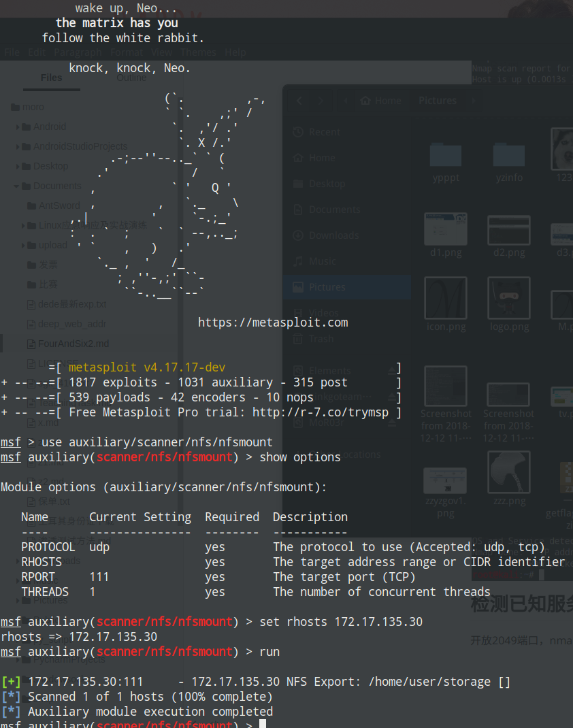Image resolution: width=573 pixels, height=728 pixels.
Task: Switch to the Outline tab
Action: 131,78
